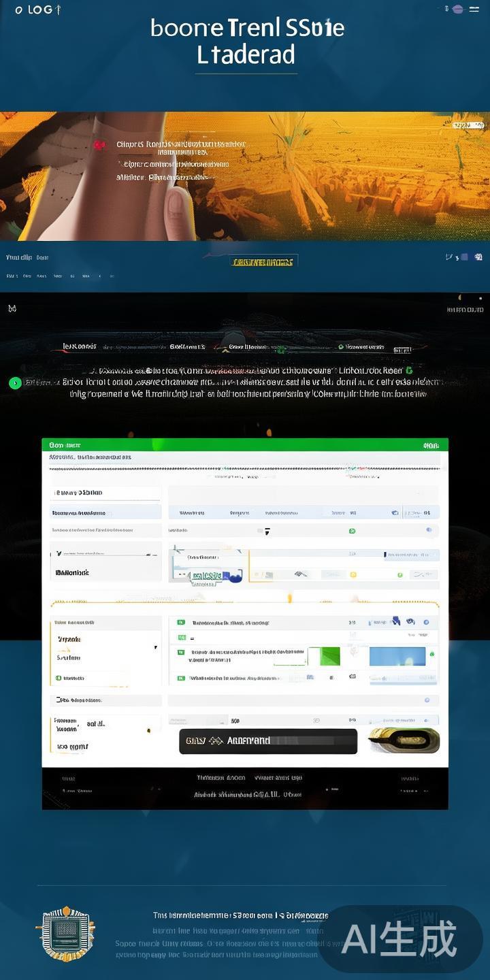Click the blue square icon right of yellow button

pos(464,257)
